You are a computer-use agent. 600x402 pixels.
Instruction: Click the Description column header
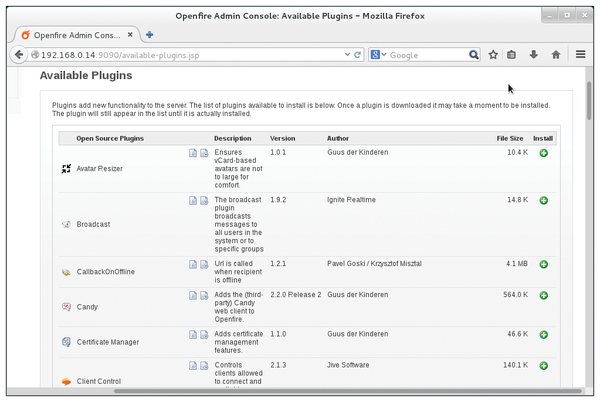coord(233,138)
